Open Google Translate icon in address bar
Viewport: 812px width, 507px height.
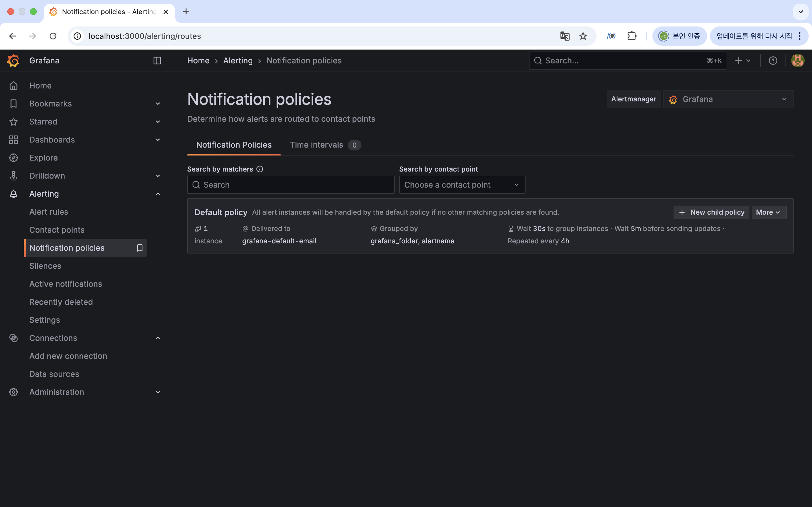point(565,36)
